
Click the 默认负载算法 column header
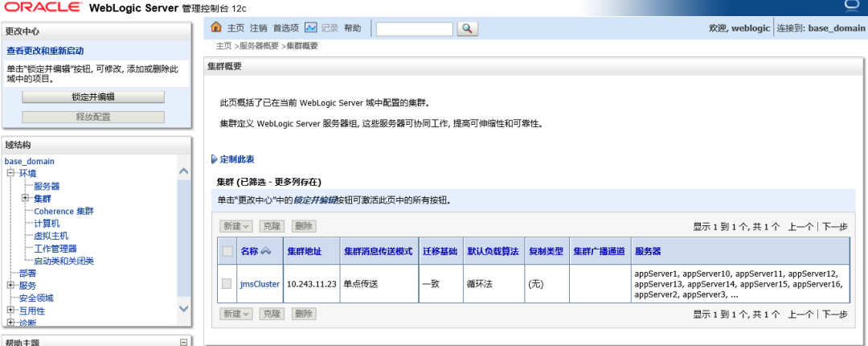tap(493, 251)
